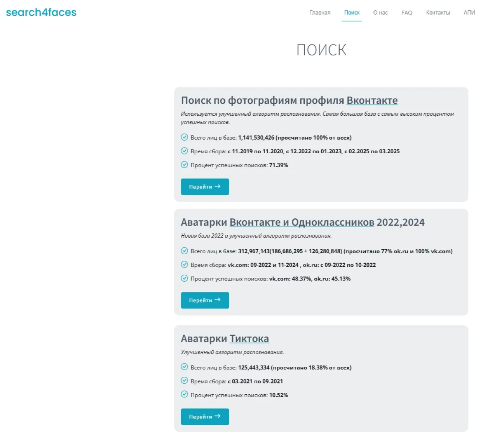The image size is (483, 448).
Task: Open the АПИ nav link
Action: tap(469, 13)
